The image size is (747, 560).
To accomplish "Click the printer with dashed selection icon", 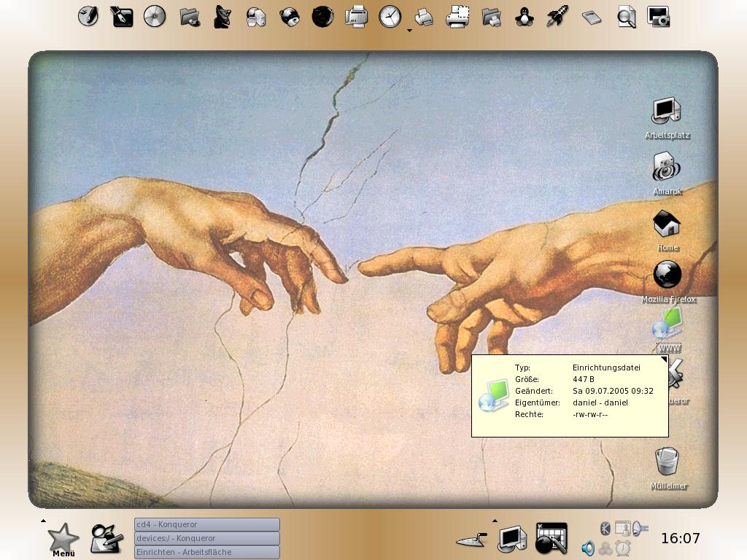I will (x=457, y=17).
